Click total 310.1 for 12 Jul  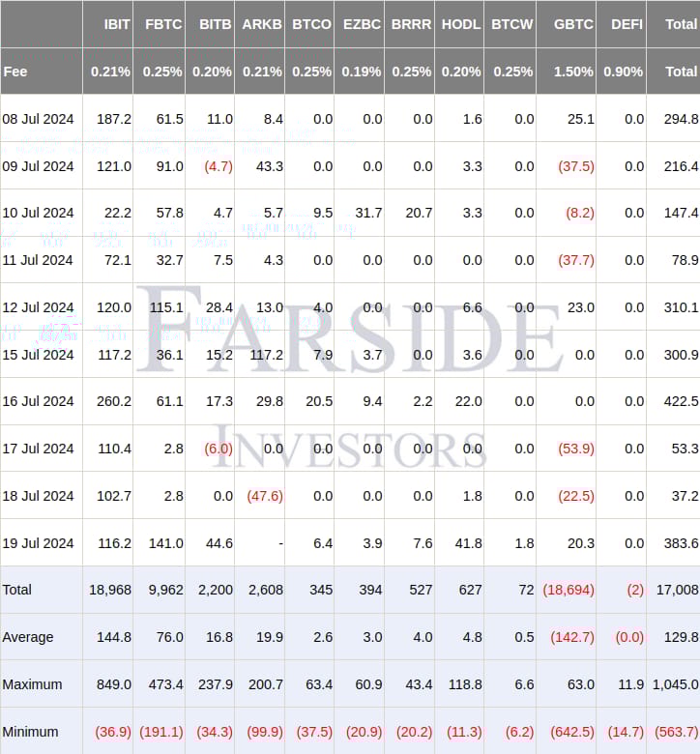[x=682, y=307]
